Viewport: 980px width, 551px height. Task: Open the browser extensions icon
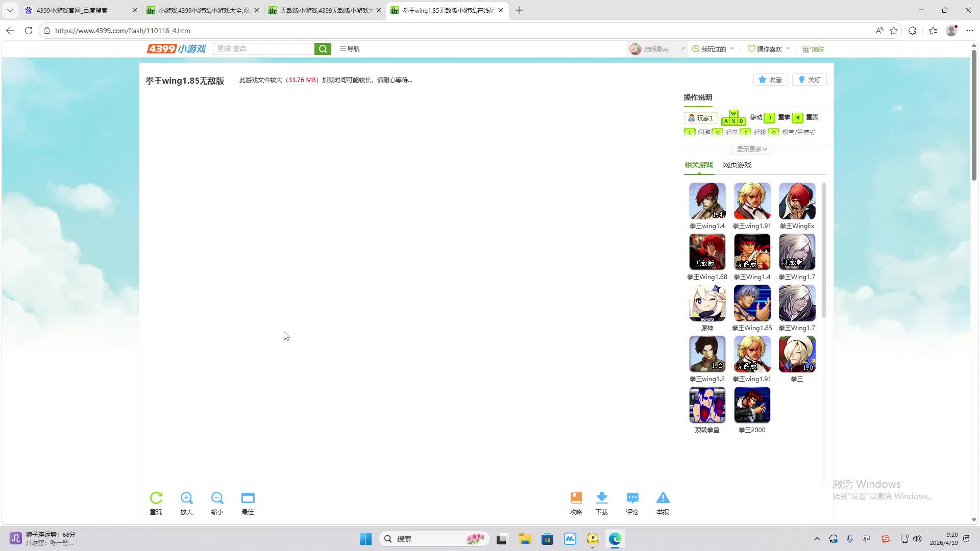pyautogui.click(x=913, y=31)
